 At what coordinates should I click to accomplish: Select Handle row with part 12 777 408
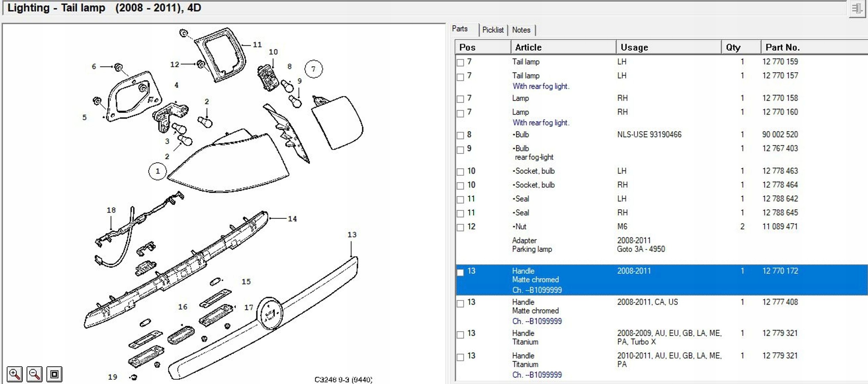point(661,311)
